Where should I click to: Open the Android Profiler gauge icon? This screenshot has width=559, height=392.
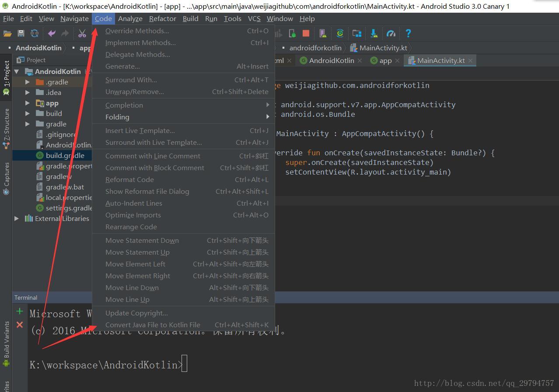click(x=391, y=33)
